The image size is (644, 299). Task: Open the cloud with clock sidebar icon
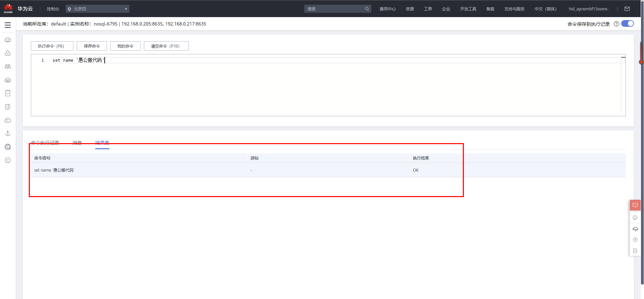point(8,120)
